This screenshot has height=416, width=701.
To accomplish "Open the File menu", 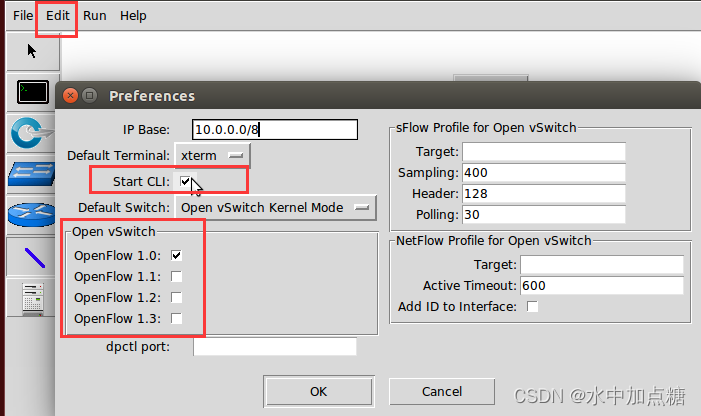I will coord(23,16).
